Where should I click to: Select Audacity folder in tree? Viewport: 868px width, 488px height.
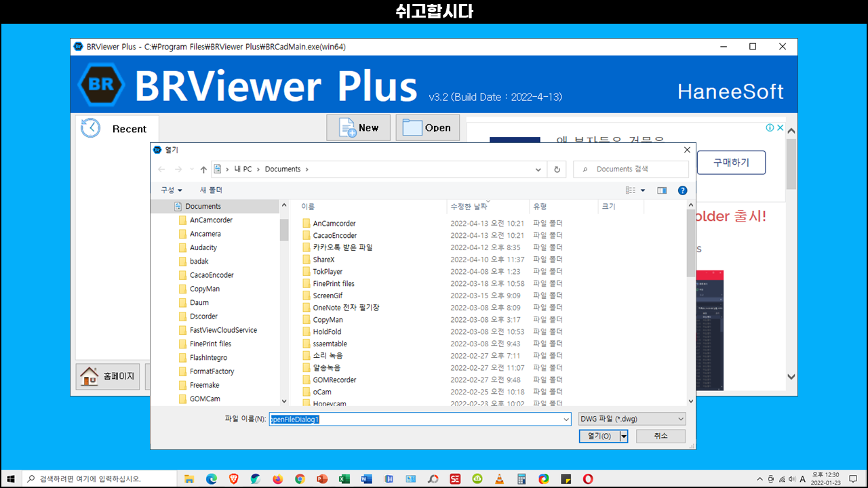(203, 247)
